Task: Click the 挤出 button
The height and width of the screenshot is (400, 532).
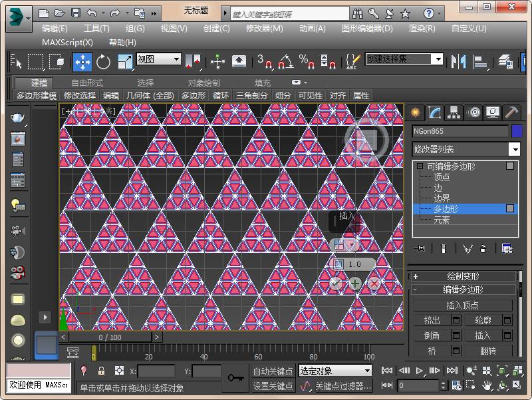Action: coord(432,320)
